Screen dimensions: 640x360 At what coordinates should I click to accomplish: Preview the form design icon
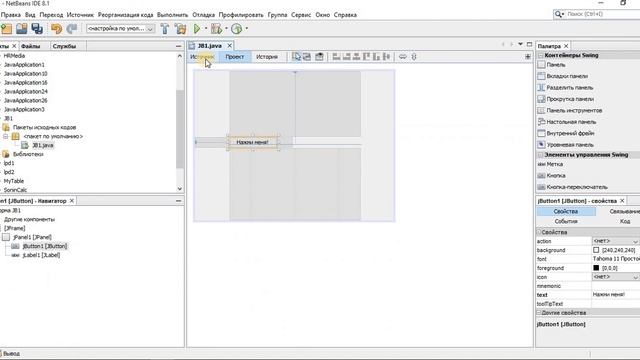(x=319, y=57)
